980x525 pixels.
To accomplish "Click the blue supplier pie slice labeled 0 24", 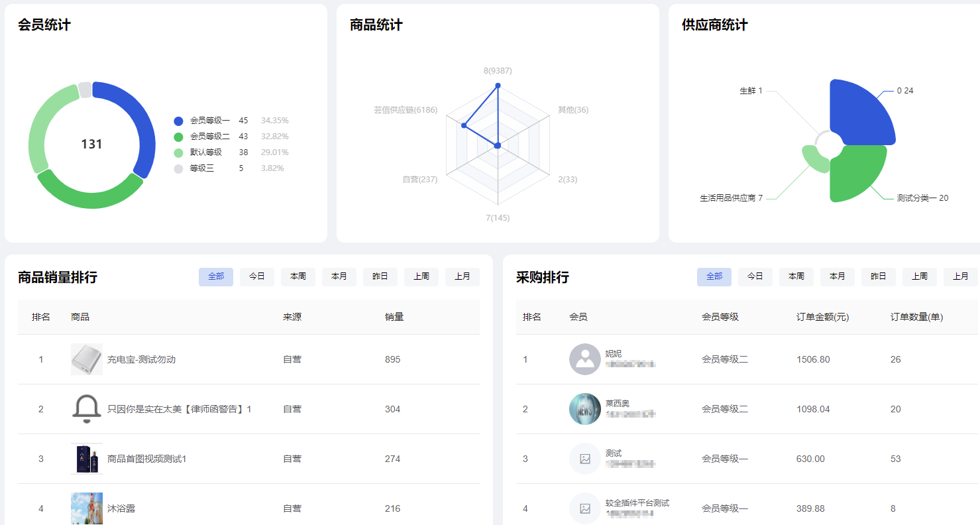I will click(859, 111).
